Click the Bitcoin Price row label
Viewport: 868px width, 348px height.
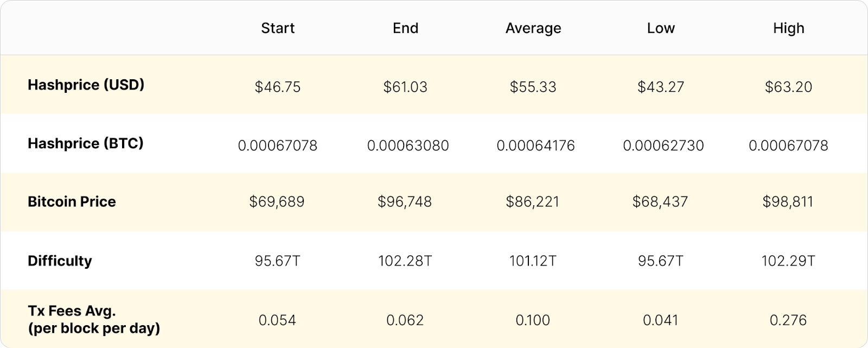pos(72,201)
